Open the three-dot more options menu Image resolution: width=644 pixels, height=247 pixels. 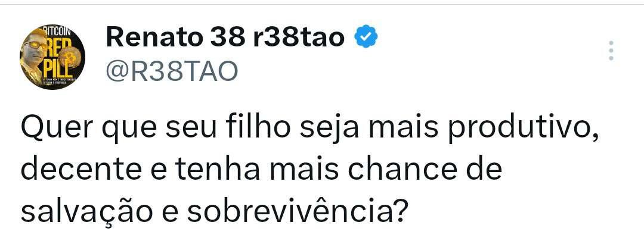pos(611,51)
